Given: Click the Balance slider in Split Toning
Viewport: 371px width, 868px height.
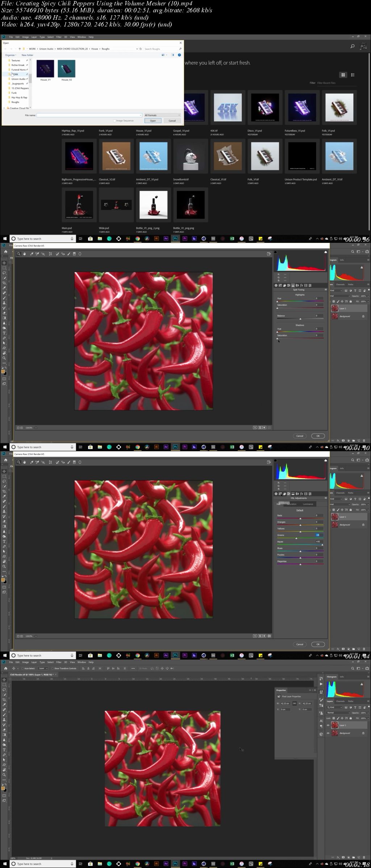Looking at the screenshot, I should (300, 319).
